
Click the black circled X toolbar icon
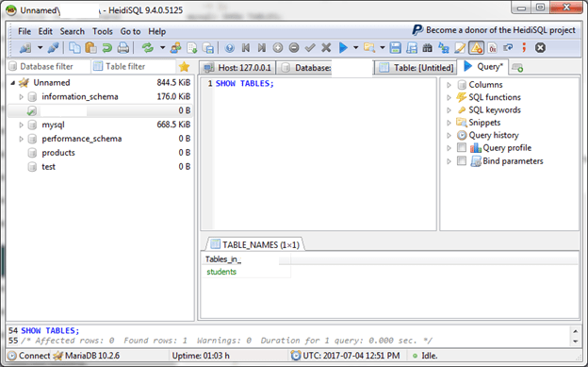540,48
